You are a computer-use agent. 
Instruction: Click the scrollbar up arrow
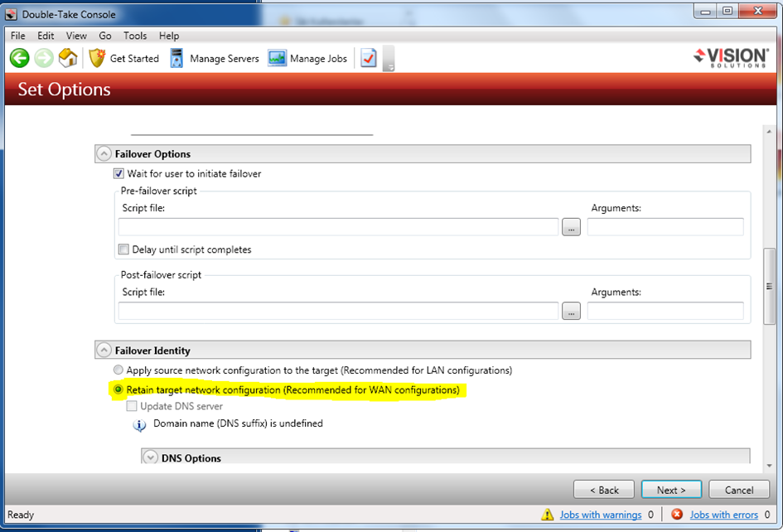click(769, 132)
